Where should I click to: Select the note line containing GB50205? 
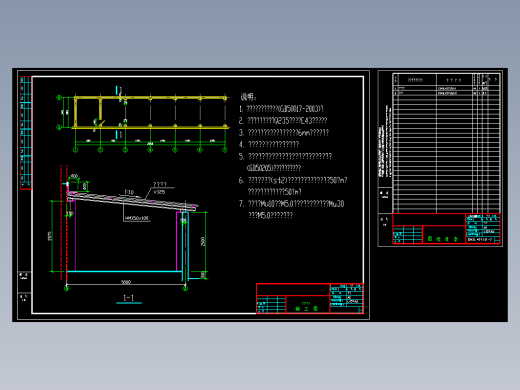(x=274, y=168)
